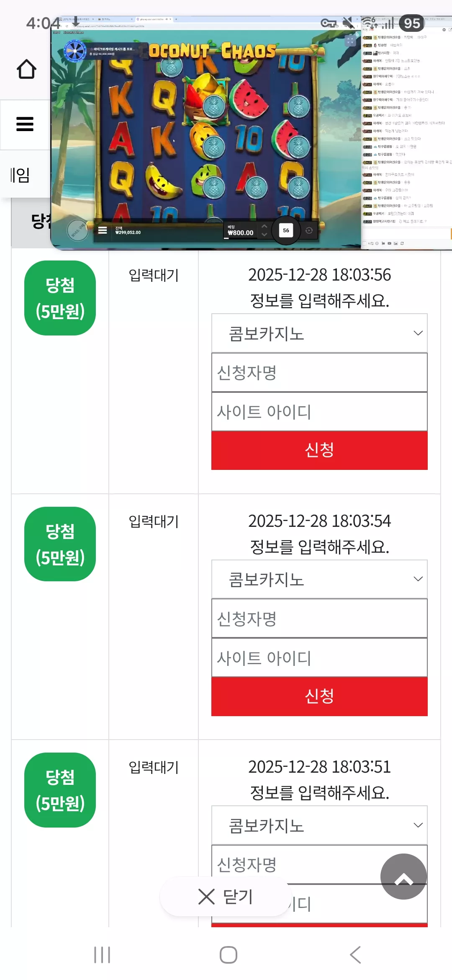Tap the home icon
The image size is (452, 980).
click(x=26, y=69)
